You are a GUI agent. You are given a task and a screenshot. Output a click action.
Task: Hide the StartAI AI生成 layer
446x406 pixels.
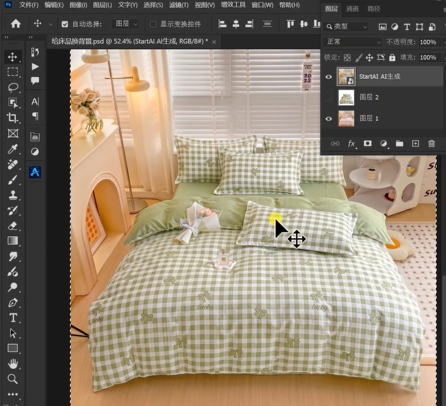click(x=329, y=77)
